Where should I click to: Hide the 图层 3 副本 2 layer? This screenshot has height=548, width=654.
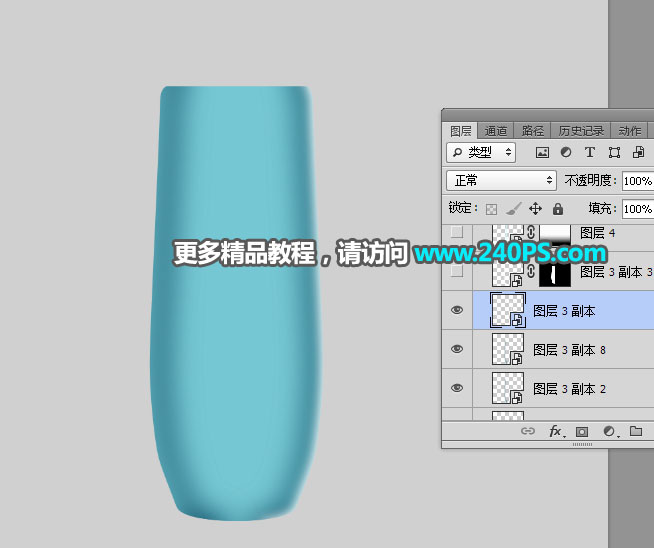pos(457,388)
